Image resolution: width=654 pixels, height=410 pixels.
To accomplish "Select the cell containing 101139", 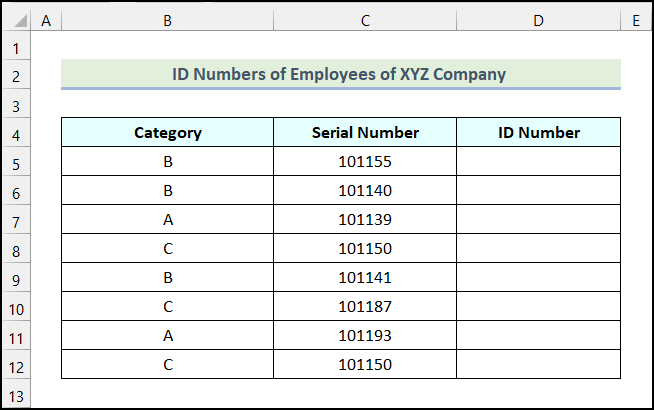I will coord(365,220).
